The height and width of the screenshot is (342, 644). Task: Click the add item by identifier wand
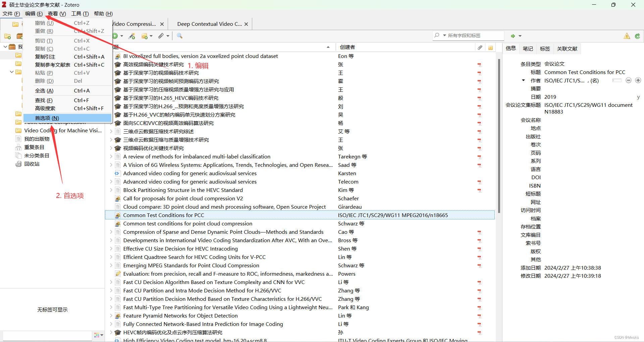point(132,36)
